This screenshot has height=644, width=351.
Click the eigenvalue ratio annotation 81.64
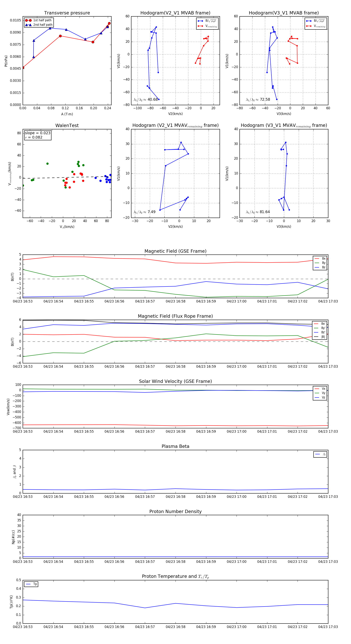[x=258, y=212]
